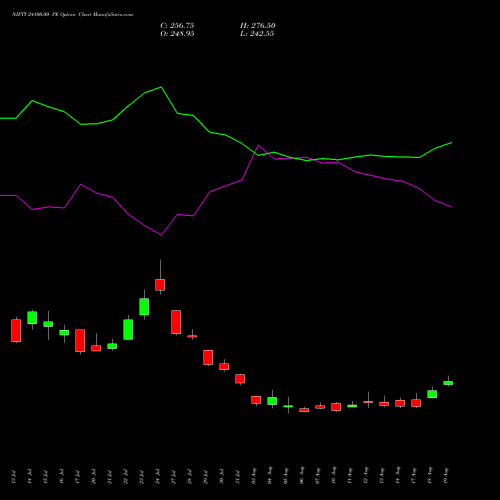Click the NIFTY option chart title text
500x500 pixels.
click(72, 14)
